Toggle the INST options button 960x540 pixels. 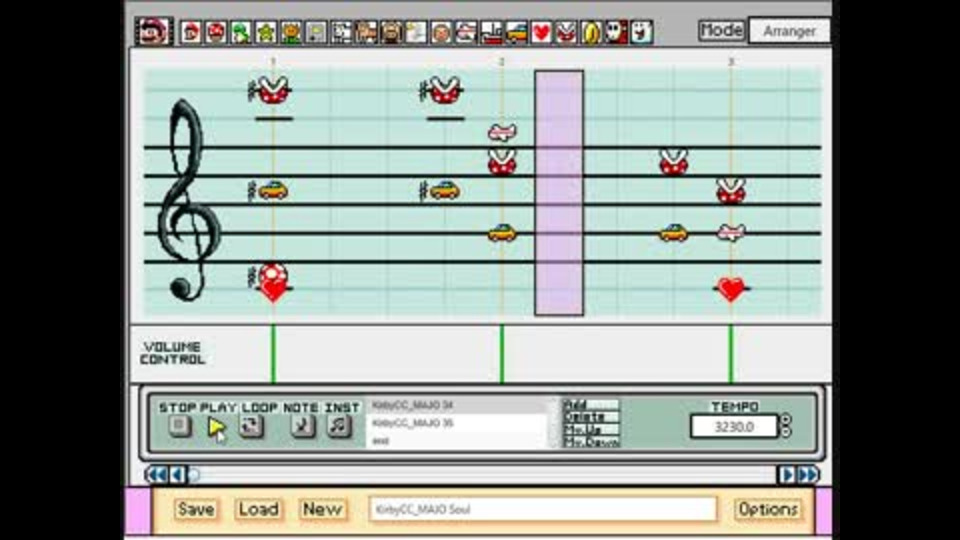[339, 426]
